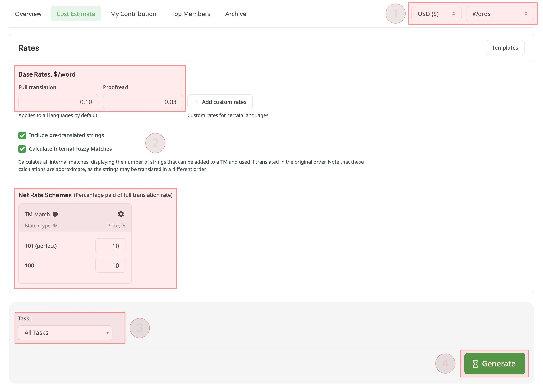Click the Templates button
Screen dimensions: 543x392
coord(505,47)
